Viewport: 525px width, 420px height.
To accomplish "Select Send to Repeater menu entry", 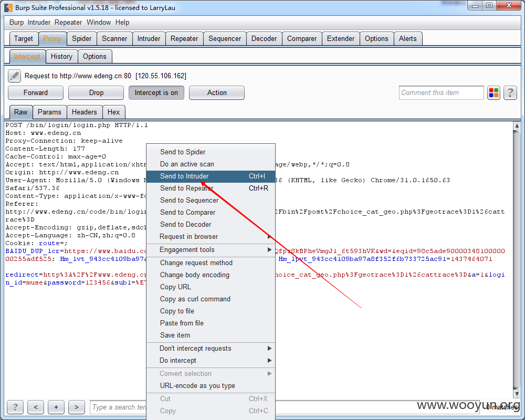I will pyautogui.click(x=211, y=188).
